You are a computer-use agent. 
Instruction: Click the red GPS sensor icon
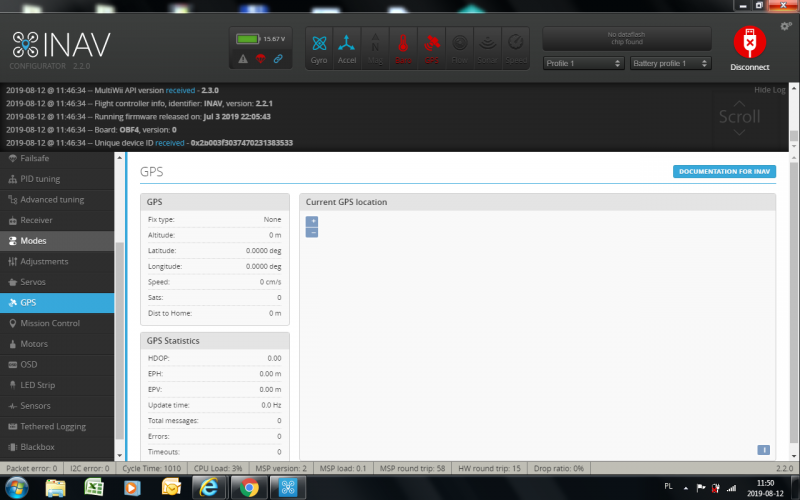pos(431,47)
